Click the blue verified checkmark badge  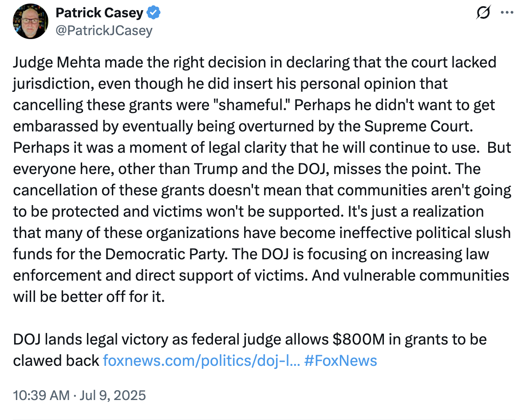pos(154,13)
